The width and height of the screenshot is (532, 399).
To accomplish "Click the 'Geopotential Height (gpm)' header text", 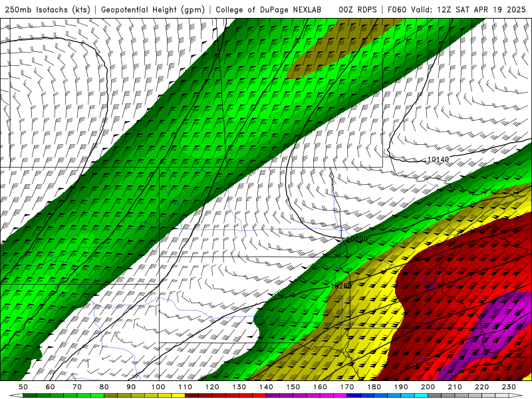I will pos(153,10).
